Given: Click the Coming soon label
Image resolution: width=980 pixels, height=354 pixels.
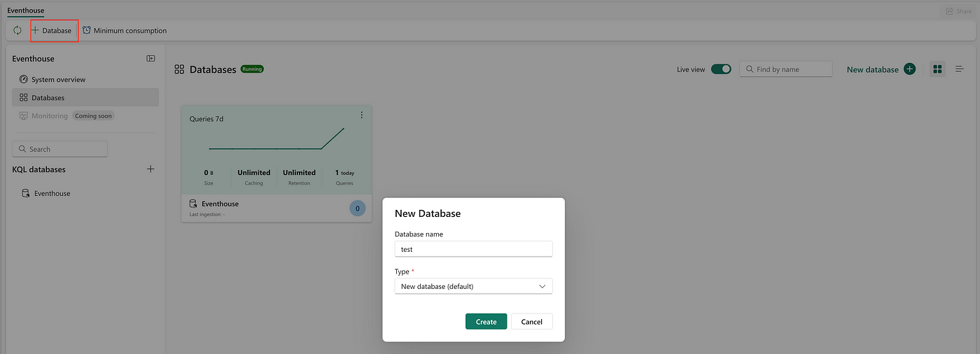Looking at the screenshot, I should [x=94, y=115].
